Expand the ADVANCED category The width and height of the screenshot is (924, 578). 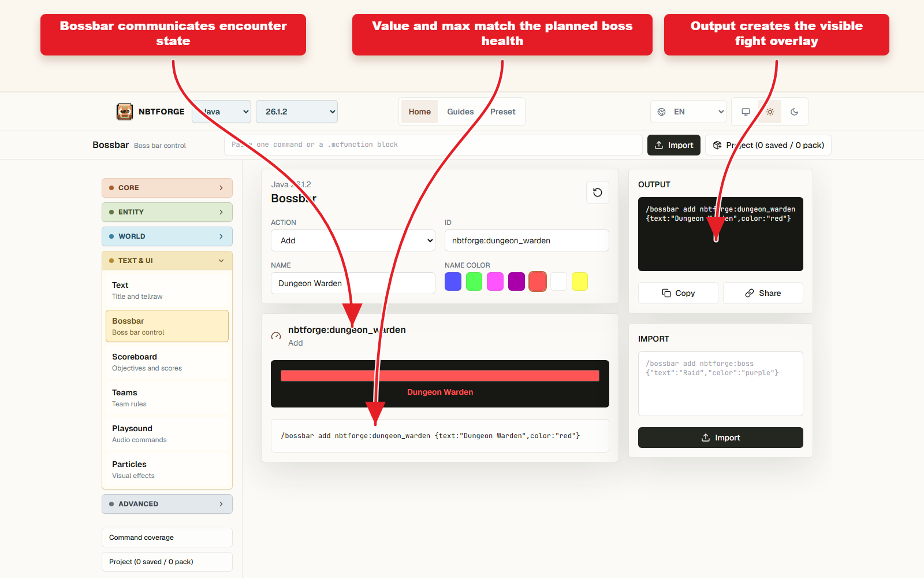point(167,504)
